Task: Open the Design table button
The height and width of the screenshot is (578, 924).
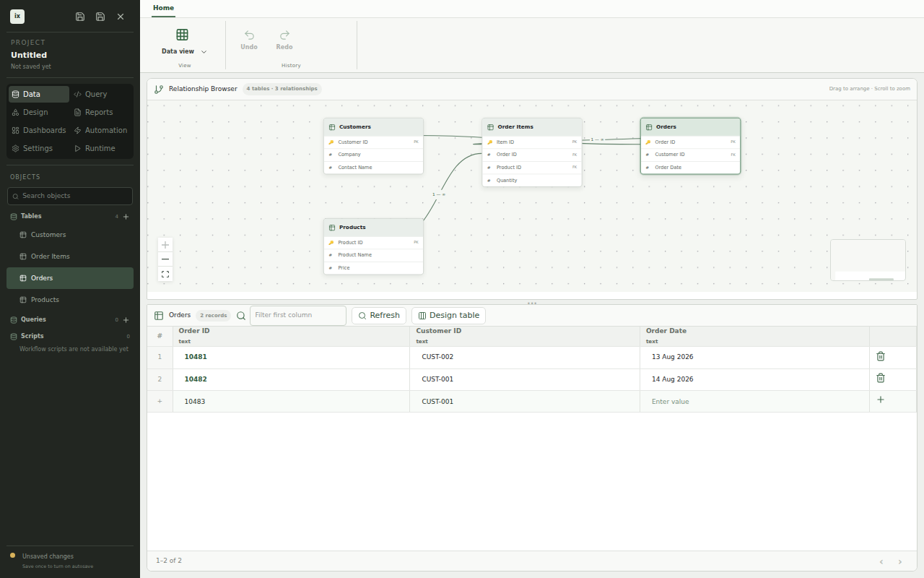Action: click(x=448, y=316)
